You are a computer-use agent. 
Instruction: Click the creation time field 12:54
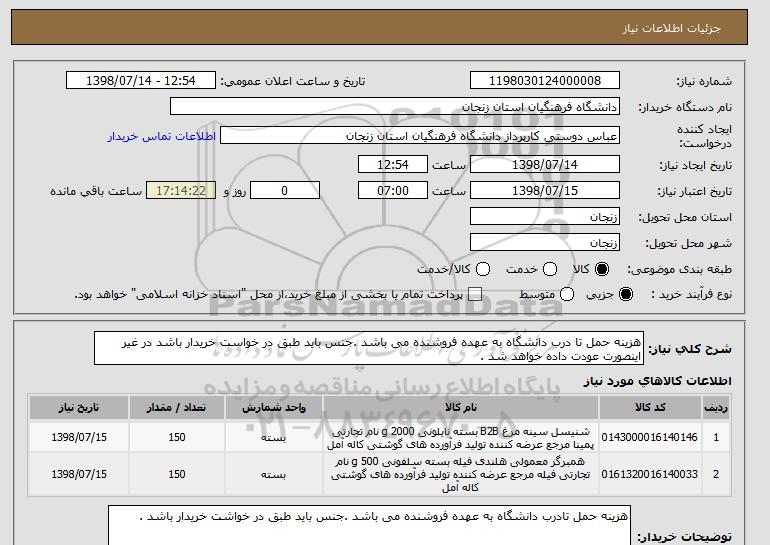tap(393, 164)
